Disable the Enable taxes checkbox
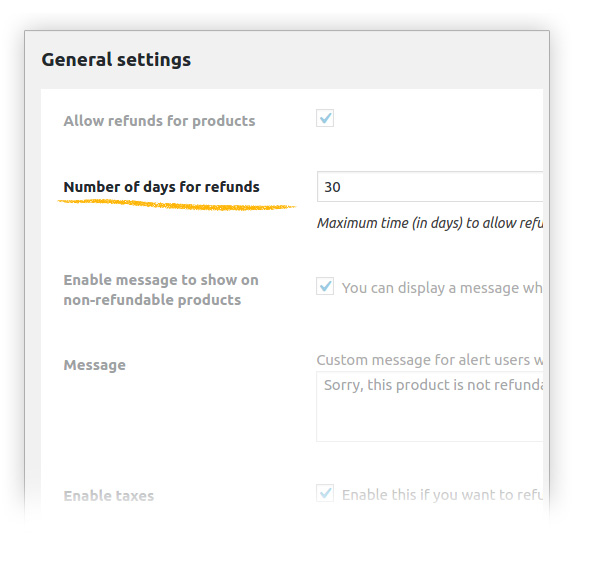This screenshot has width=600, height=566. point(325,493)
